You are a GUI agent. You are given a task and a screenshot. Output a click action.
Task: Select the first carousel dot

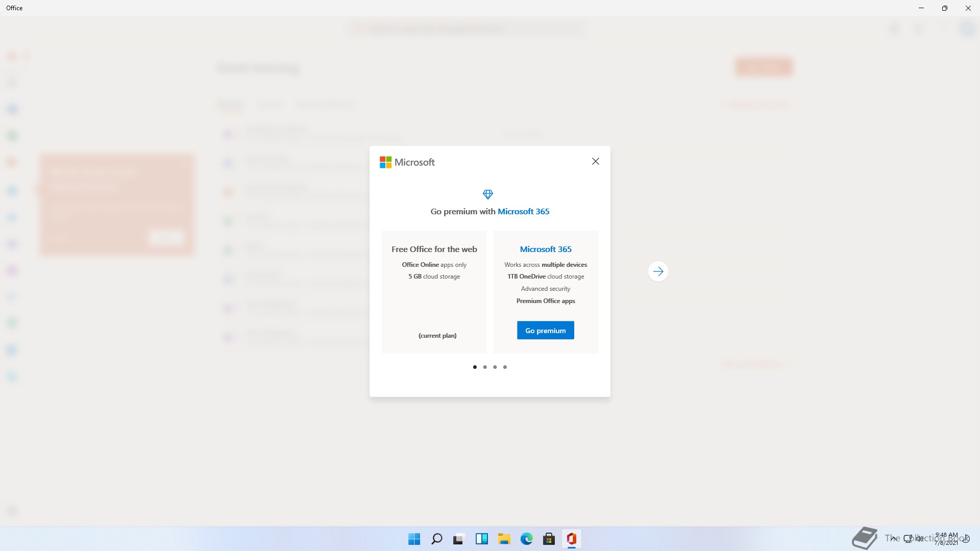click(x=475, y=367)
